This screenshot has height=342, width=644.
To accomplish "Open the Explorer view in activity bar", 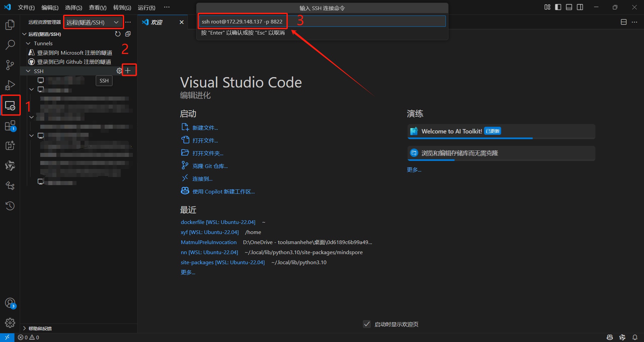I will 10,24.
